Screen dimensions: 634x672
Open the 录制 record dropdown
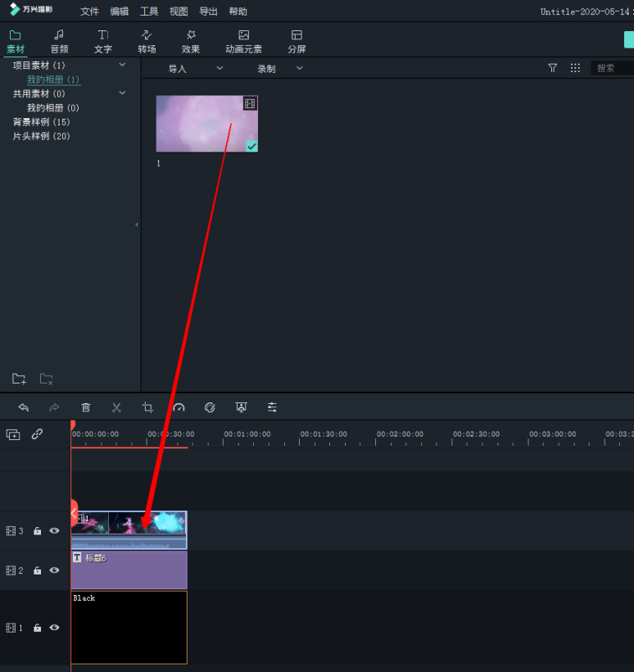pos(279,69)
